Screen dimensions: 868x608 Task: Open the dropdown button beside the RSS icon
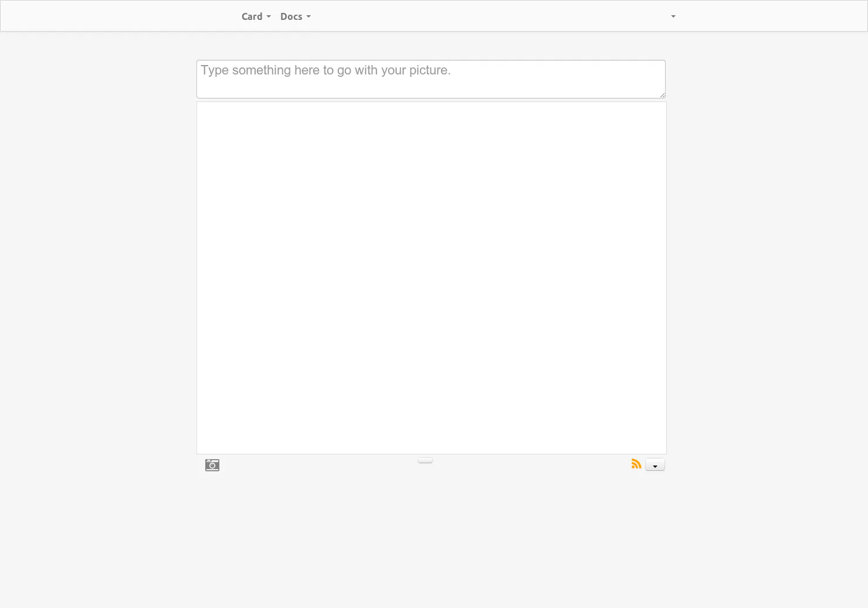(655, 465)
